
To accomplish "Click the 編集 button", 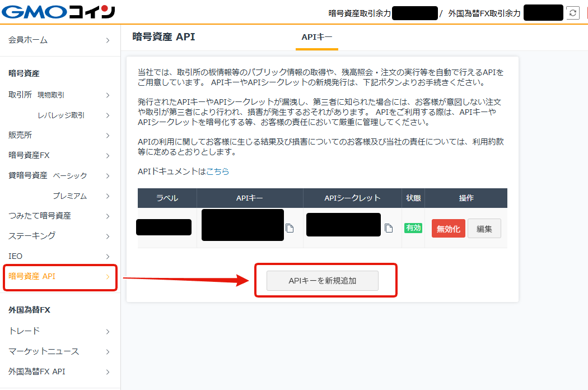I will click(x=484, y=229).
